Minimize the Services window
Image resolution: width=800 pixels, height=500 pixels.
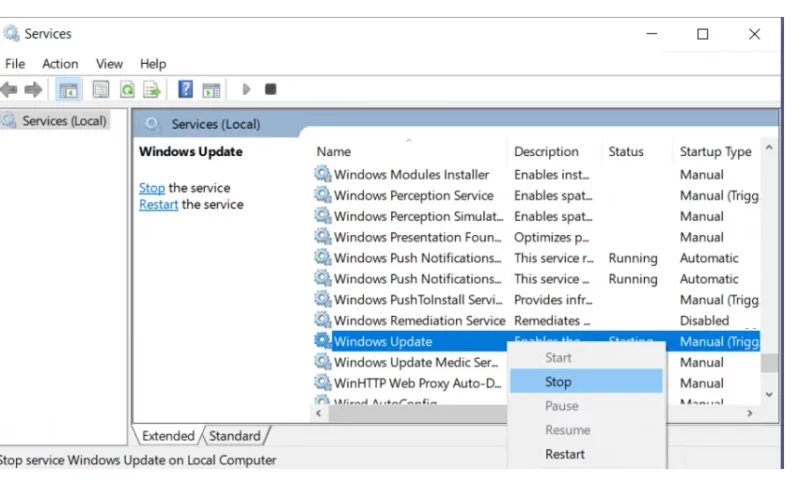click(x=652, y=34)
